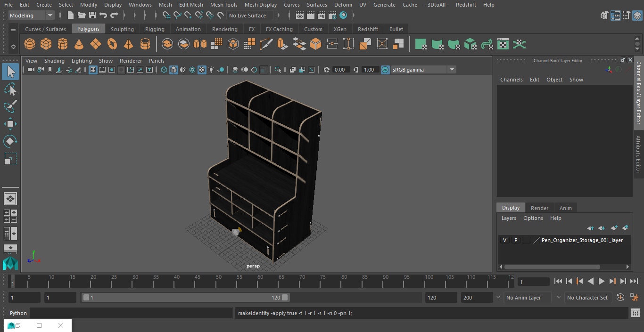This screenshot has height=332, width=644.
Task: Toggle the sRGB view transform button
Action: [x=385, y=70]
